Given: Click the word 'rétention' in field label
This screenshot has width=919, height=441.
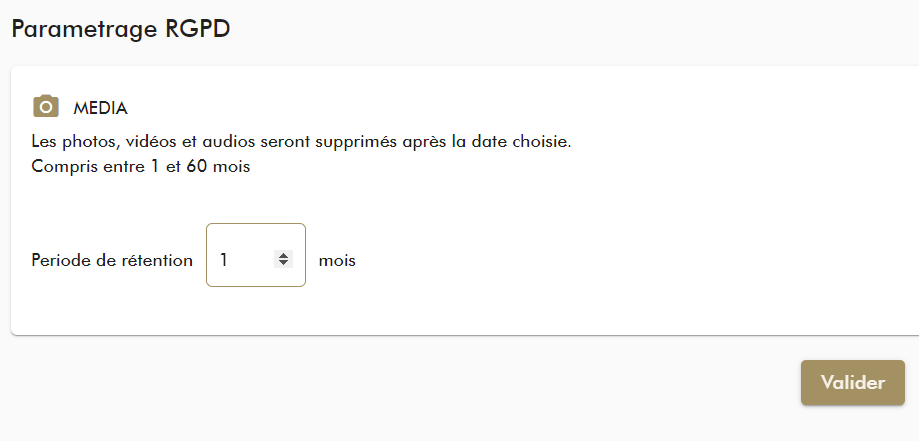Looking at the screenshot, I should tap(156, 260).
